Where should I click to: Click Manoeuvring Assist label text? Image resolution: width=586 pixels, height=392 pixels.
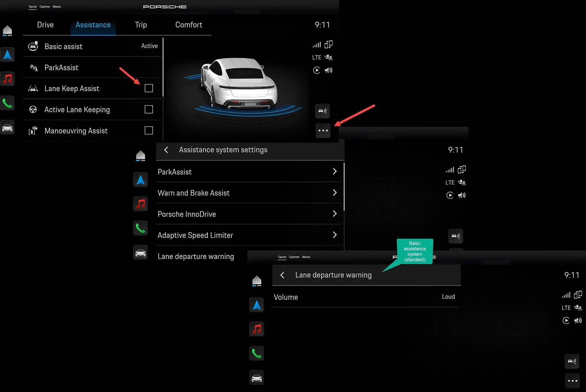pos(76,131)
